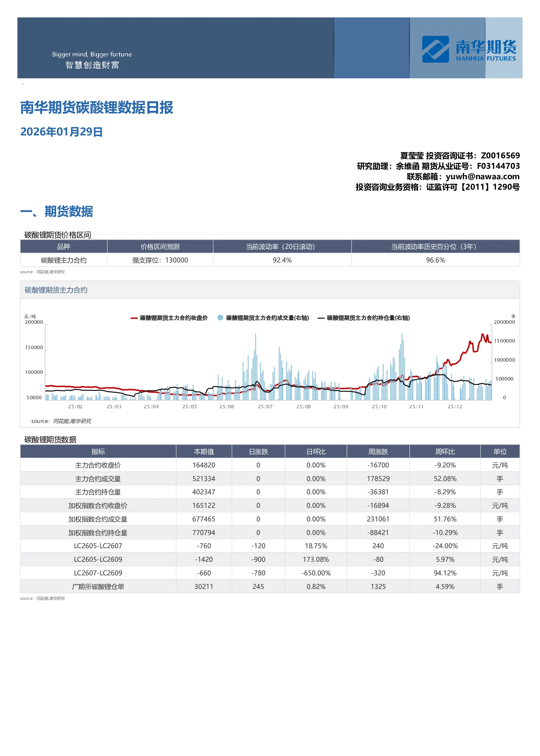
Task: Click the volatility value 92.4%
Action: click(x=282, y=260)
